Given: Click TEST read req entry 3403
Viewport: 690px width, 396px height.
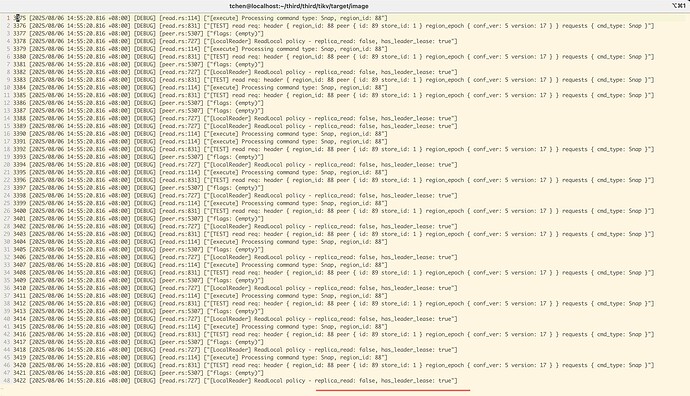Looking at the screenshot, I should point(334,234).
